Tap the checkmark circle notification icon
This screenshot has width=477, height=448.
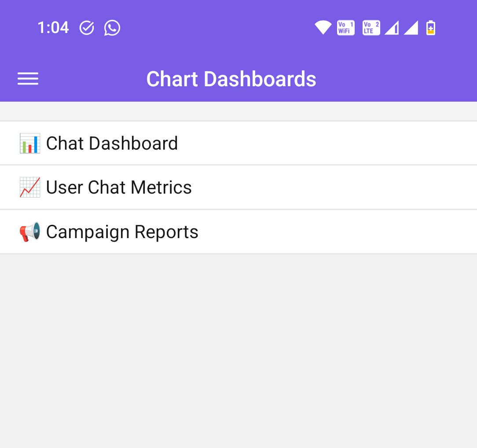[x=87, y=27]
